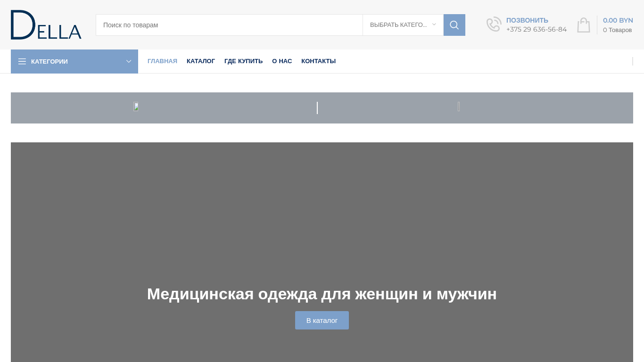
Task: Open the Каталог menu item
Action: (201, 61)
